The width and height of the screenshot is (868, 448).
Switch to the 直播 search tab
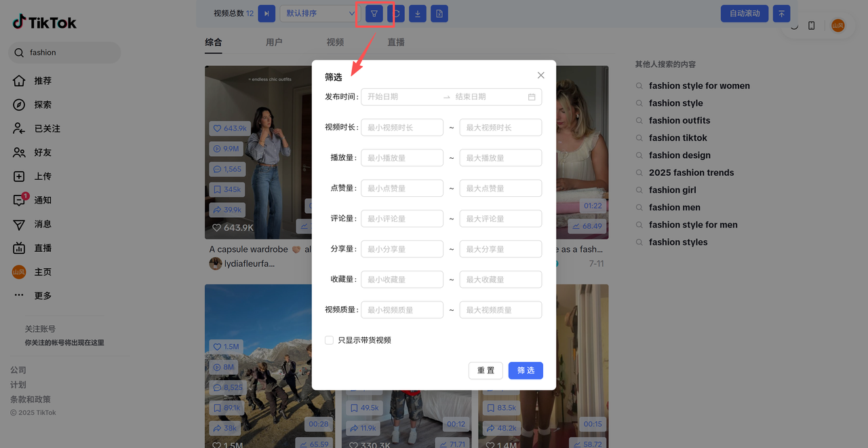(396, 42)
